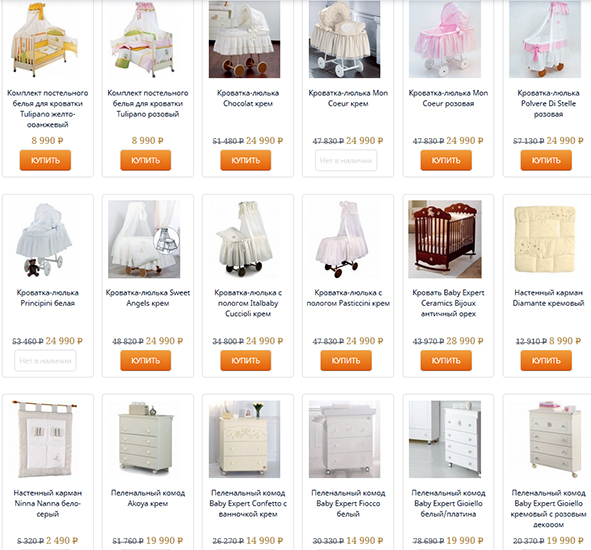
Task: View Baby Expert Confetto dresser image
Action: click(x=245, y=440)
